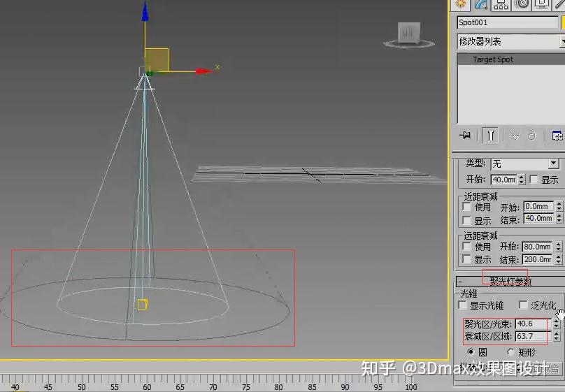The image size is (565, 392).
Task: Click the 衰减区/区域 63.7 value field
Action: pos(533,336)
